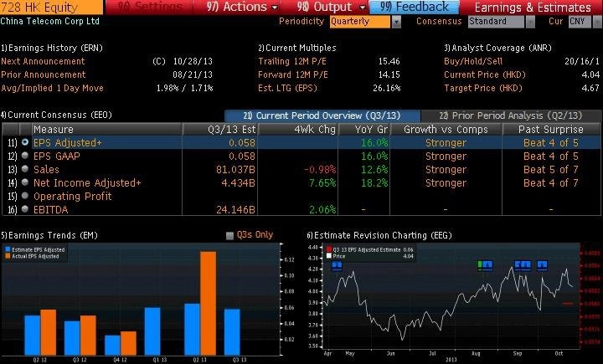Viewport: 603px width, 364px height.
Task: Click the EBITDA estimate value 24.146B
Action: click(235, 210)
